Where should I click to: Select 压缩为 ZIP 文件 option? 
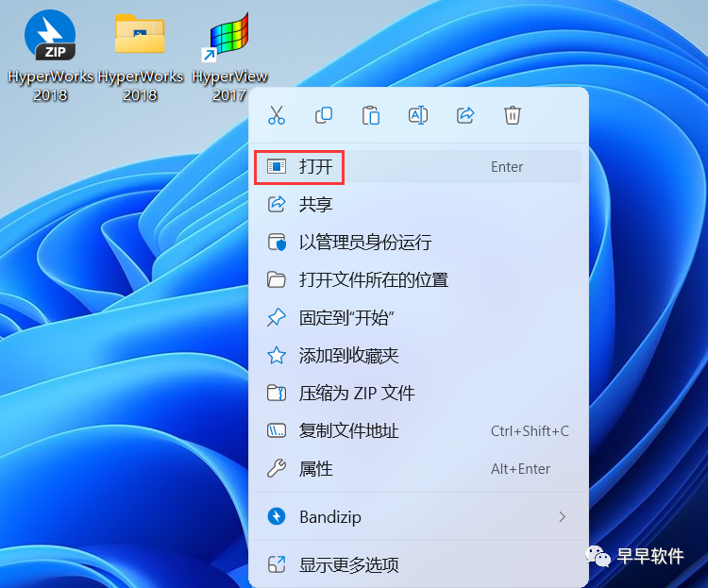[357, 394]
